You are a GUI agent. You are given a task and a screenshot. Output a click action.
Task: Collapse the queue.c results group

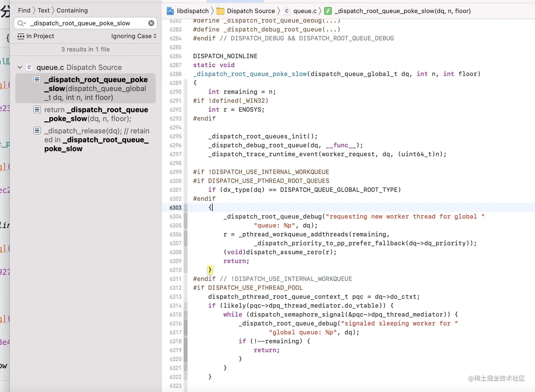[20, 67]
